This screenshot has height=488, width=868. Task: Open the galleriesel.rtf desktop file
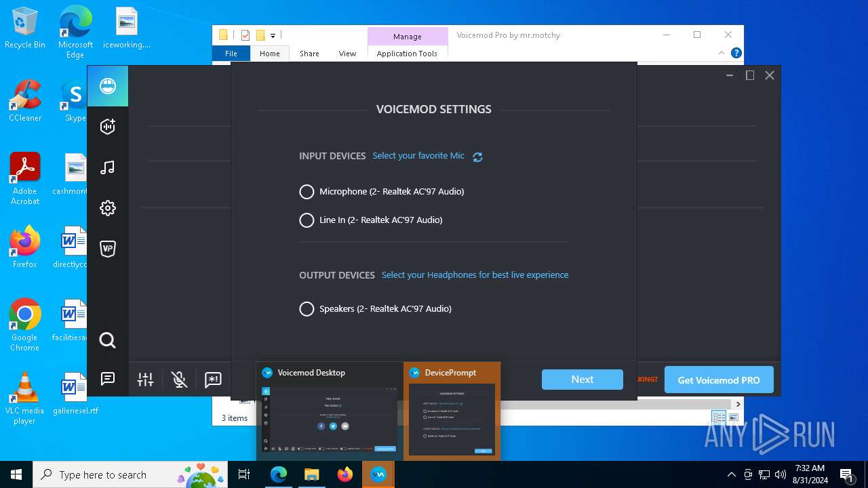75,393
